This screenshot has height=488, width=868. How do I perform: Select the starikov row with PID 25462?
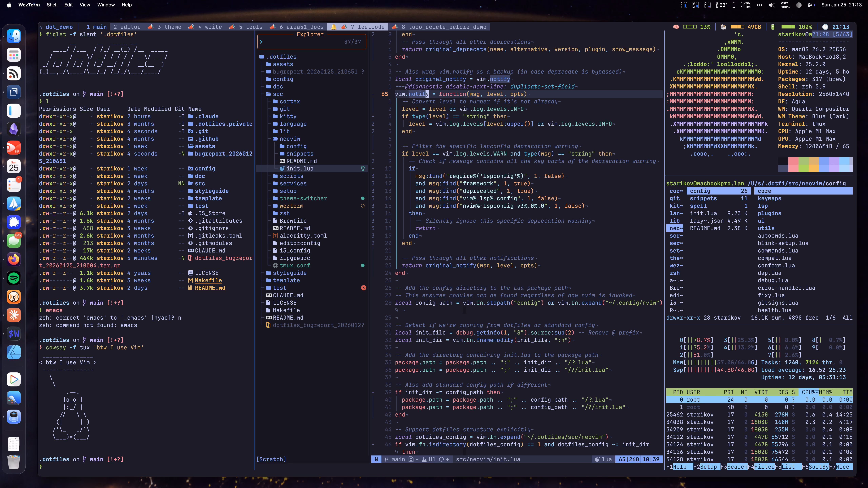coord(759,415)
